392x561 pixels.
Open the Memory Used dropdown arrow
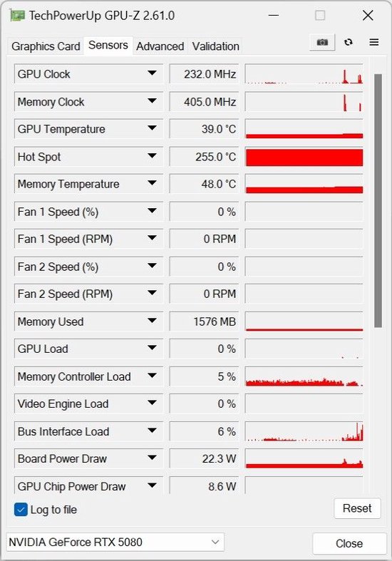(152, 321)
